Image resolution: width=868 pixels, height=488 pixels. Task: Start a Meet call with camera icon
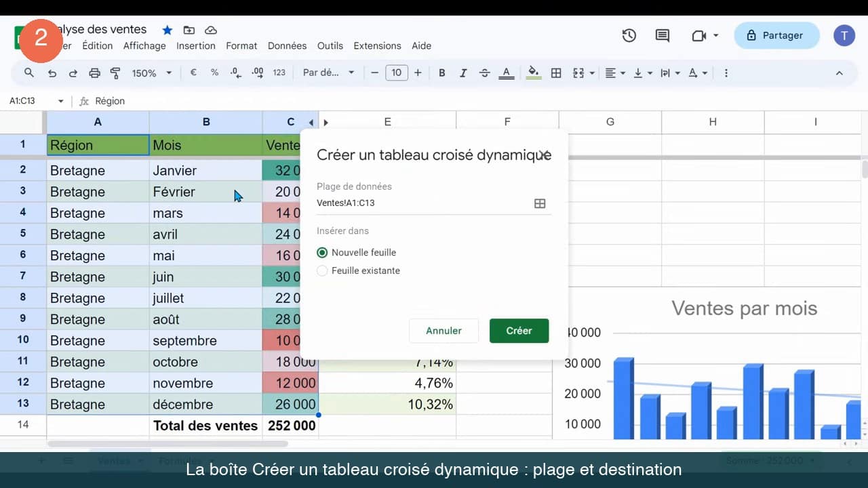(x=698, y=35)
